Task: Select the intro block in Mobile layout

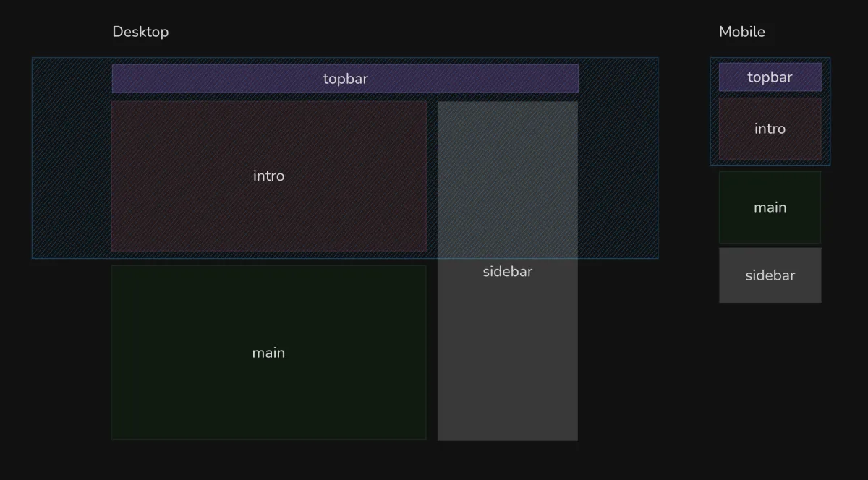Action: 770,145
